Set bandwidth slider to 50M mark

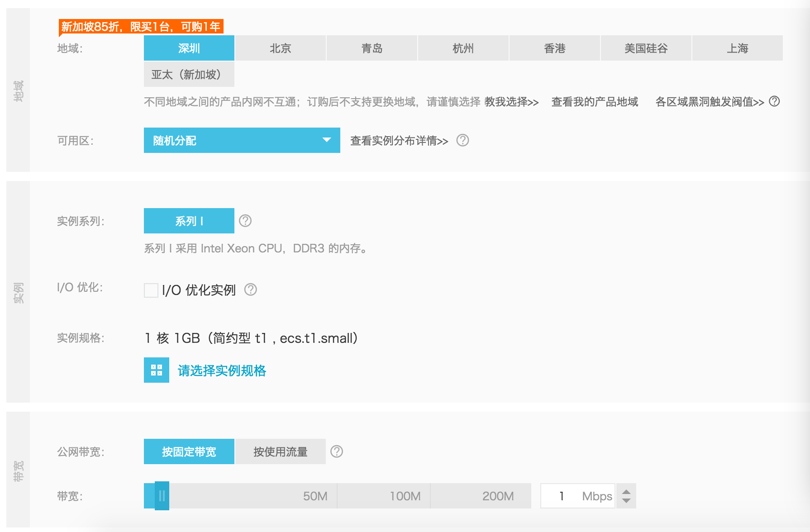pyautogui.click(x=315, y=496)
